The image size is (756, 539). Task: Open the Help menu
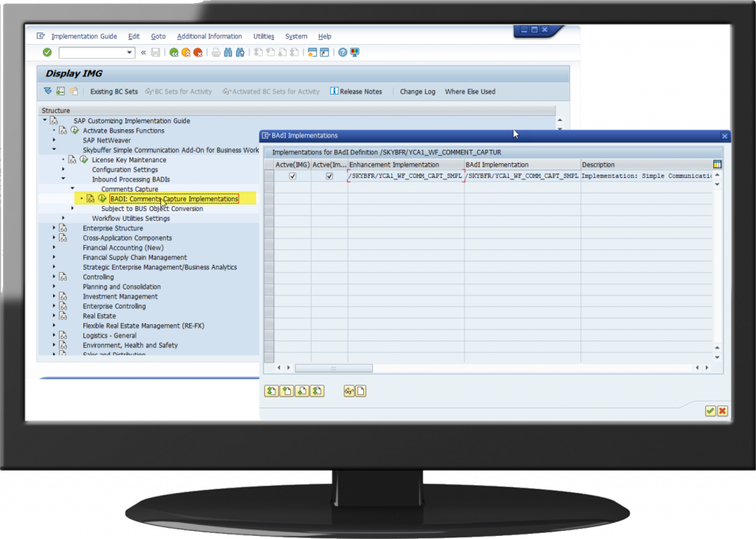[x=325, y=36]
